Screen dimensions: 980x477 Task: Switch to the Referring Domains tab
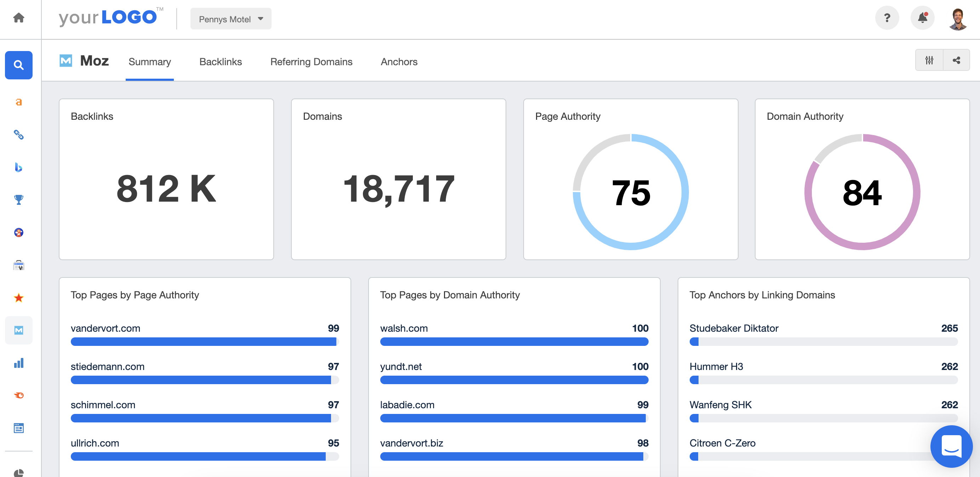point(311,61)
